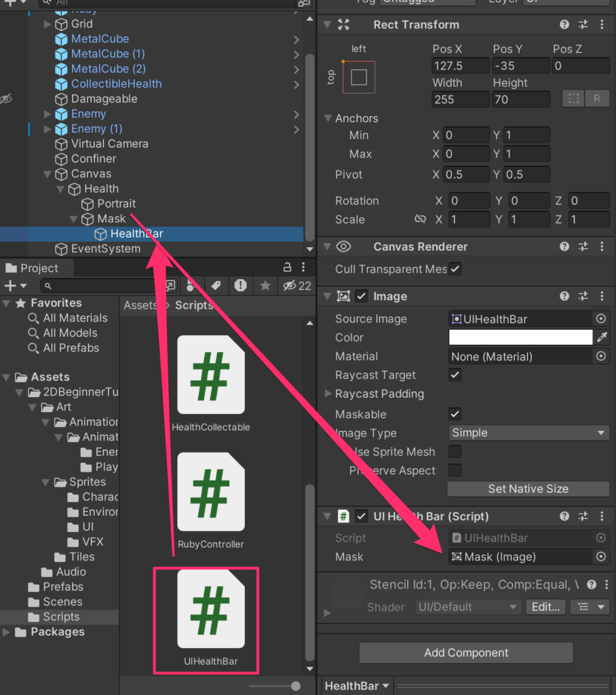Search by label in the Project toolbar
616x695 pixels.
[x=216, y=286]
